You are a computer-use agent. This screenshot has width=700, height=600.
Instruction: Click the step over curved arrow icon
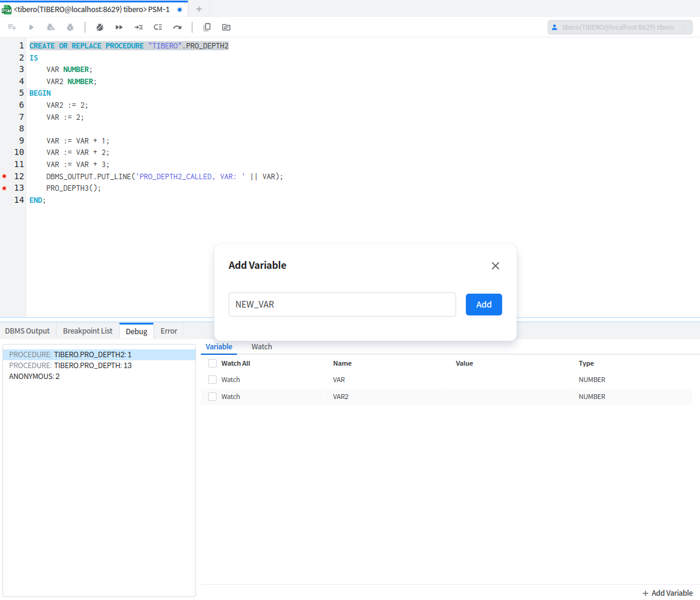pyautogui.click(x=177, y=27)
